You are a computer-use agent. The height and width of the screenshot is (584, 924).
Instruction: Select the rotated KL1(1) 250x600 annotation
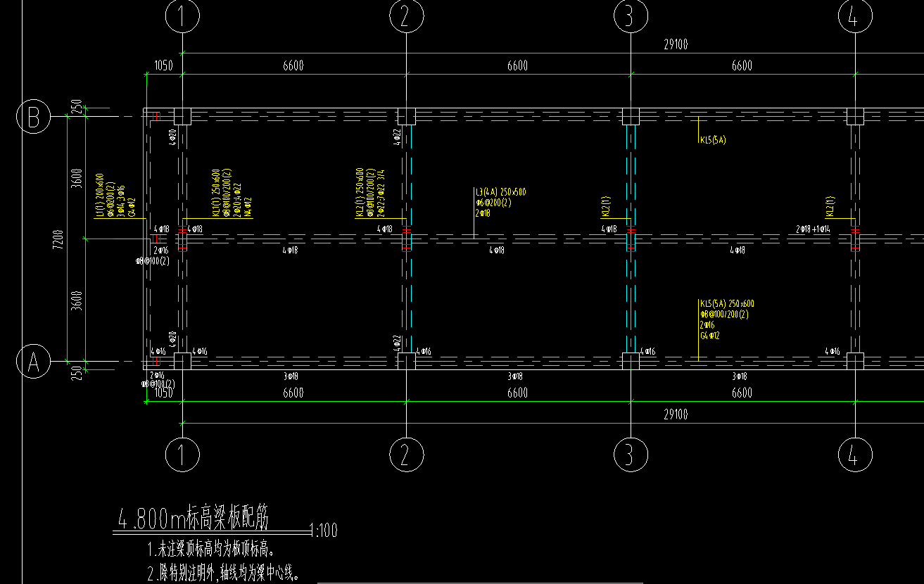point(215,192)
